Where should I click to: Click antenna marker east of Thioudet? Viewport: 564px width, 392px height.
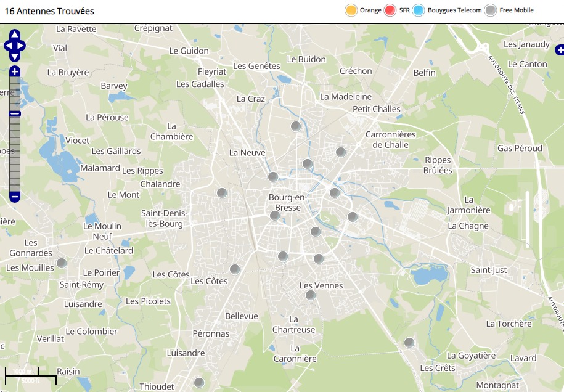198,383
